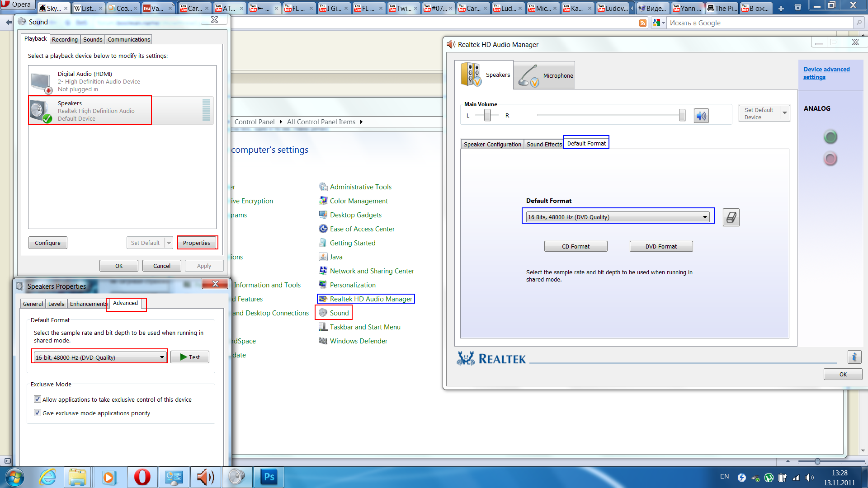Apply the CD Format preset
This screenshot has width=868, height=488.
pos(576,246)
